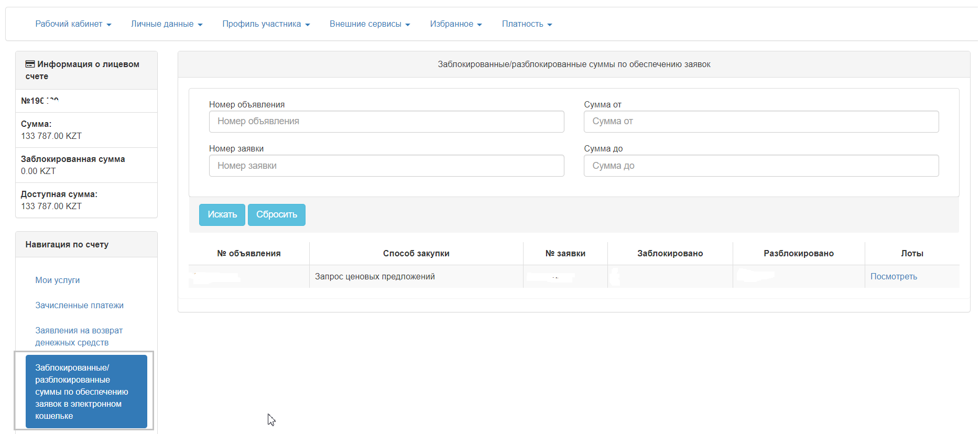The width and height of the screenshot is (980, 434).
Task: Click the № объявления column header
Action: coord(248,254)
